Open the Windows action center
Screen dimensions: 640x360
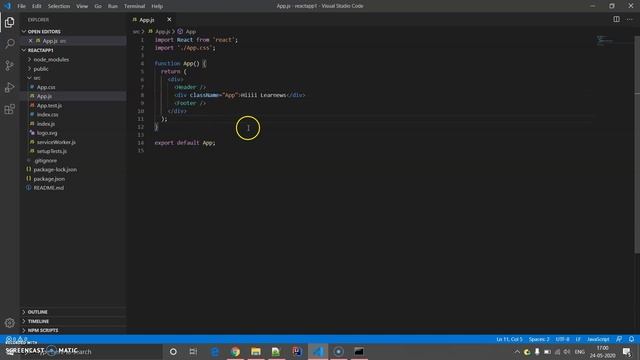[627, 351]
